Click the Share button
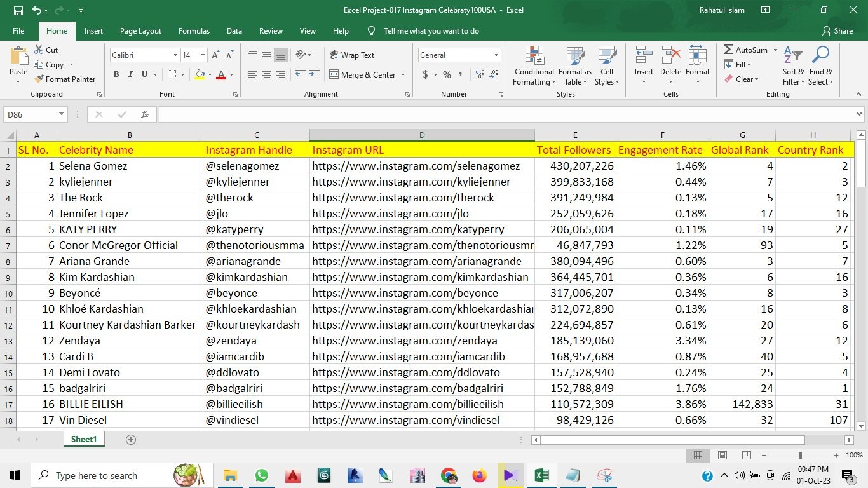The height and width of the screenshot is (488, 868). tap(837, 31)
